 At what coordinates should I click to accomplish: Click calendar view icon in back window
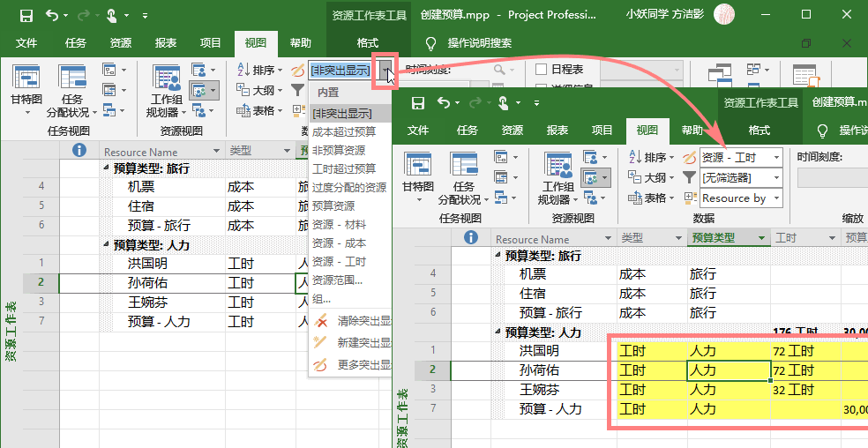(109, 90)
